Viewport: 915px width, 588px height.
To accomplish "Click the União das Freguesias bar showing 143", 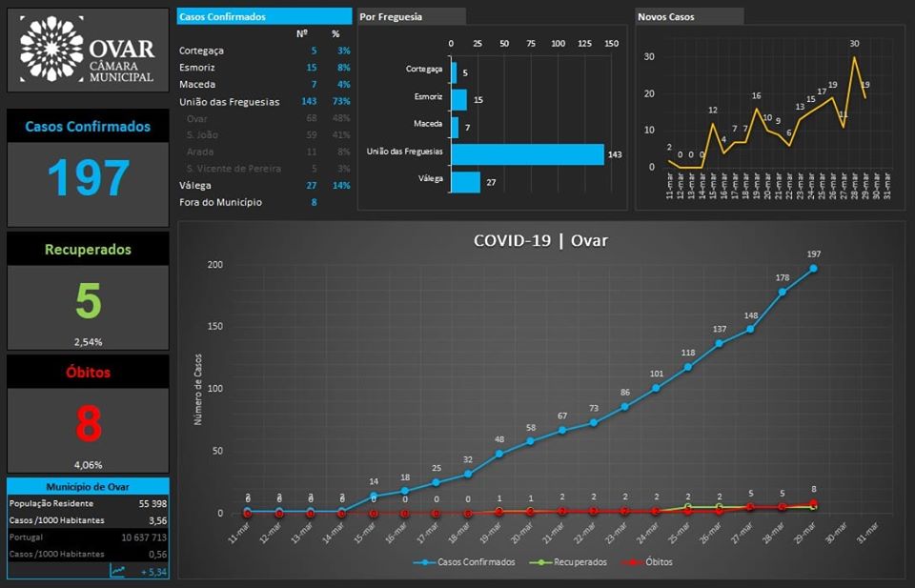I will tap(527, 153).
